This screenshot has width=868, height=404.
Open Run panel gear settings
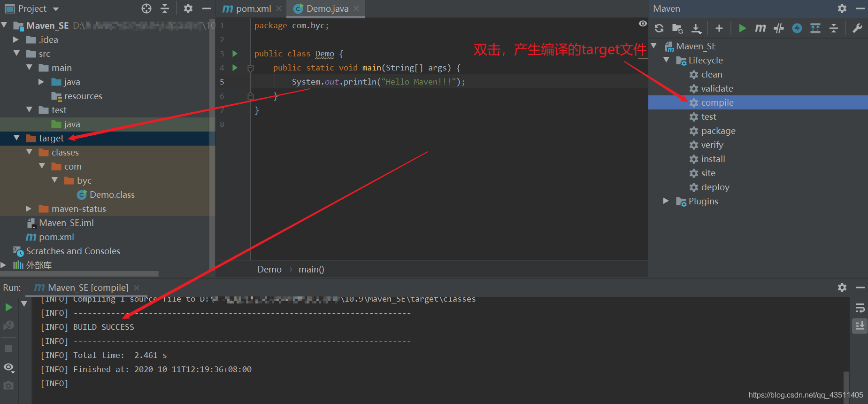click(842, 287)
